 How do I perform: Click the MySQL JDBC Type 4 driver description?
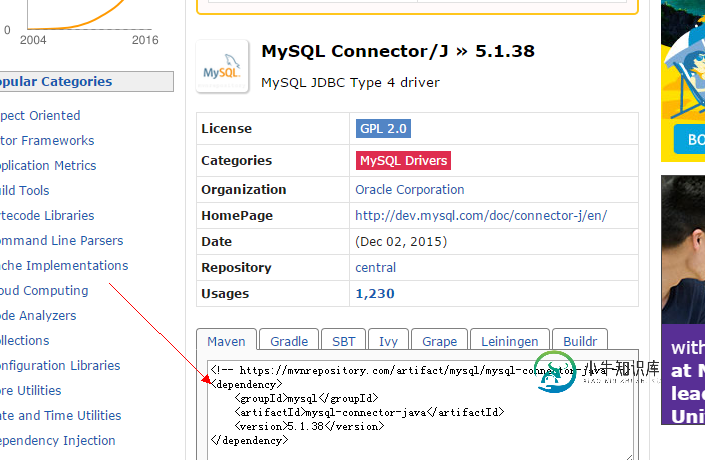point(350,83)
